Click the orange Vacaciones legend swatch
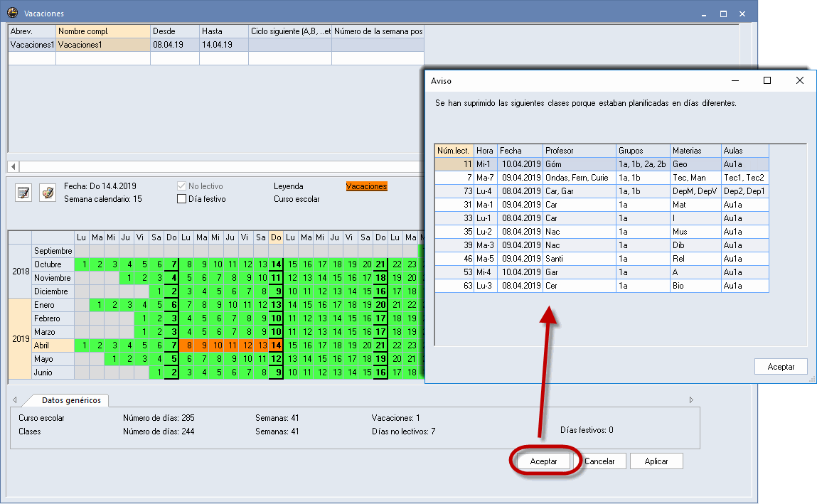 point(367,186)
